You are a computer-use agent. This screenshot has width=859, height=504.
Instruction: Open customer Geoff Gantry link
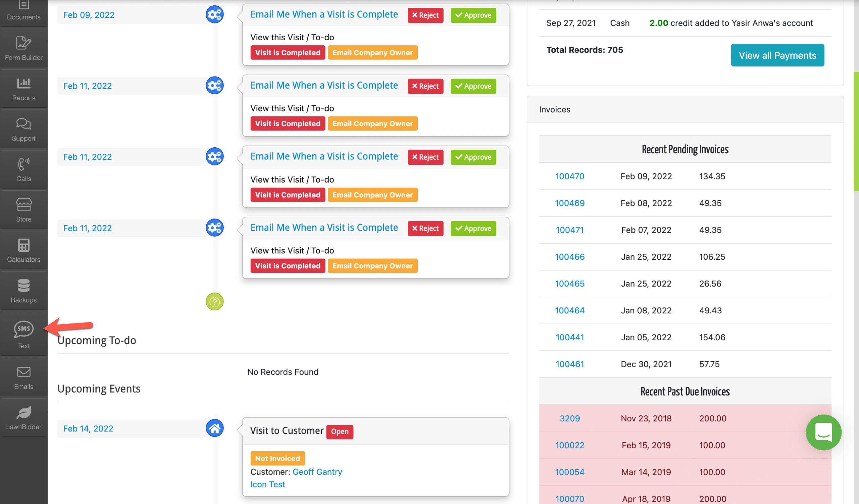click(x=317, y=472)
